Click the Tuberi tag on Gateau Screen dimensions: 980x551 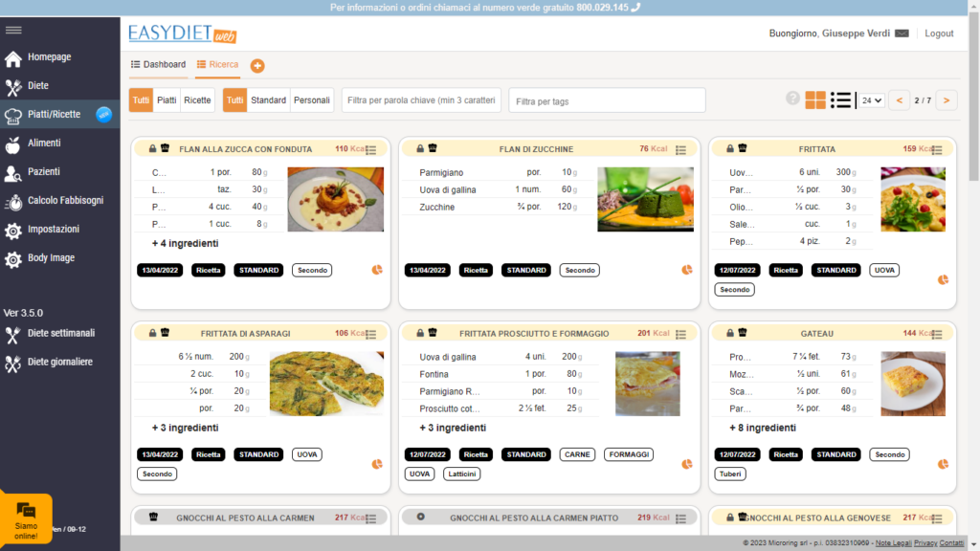tap(730, 474)
